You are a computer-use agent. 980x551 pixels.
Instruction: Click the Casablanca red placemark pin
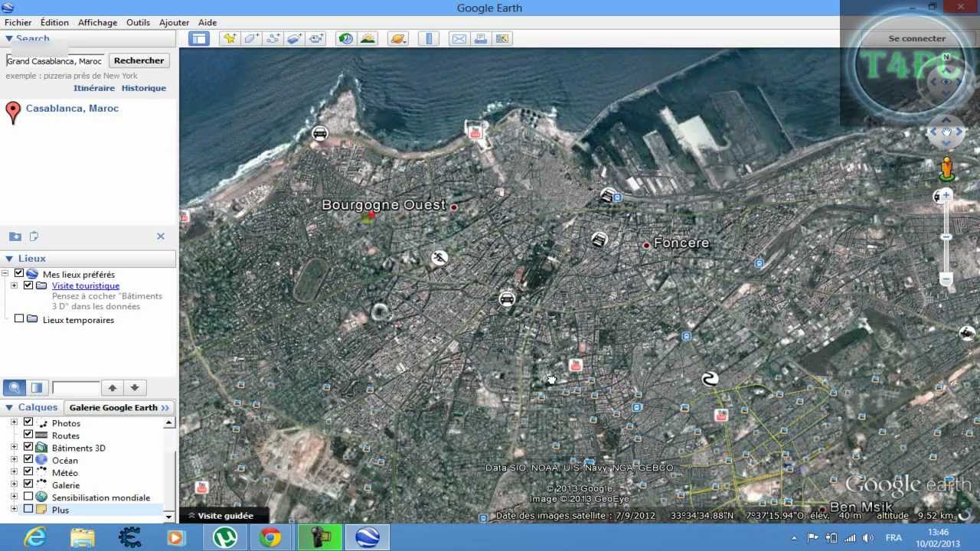(x=13, y=112)
